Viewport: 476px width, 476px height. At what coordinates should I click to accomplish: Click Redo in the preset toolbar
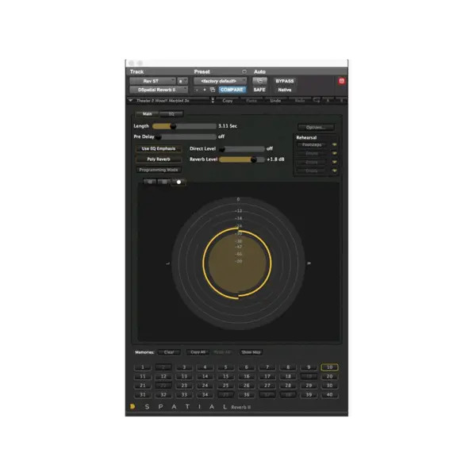[300, 101]
